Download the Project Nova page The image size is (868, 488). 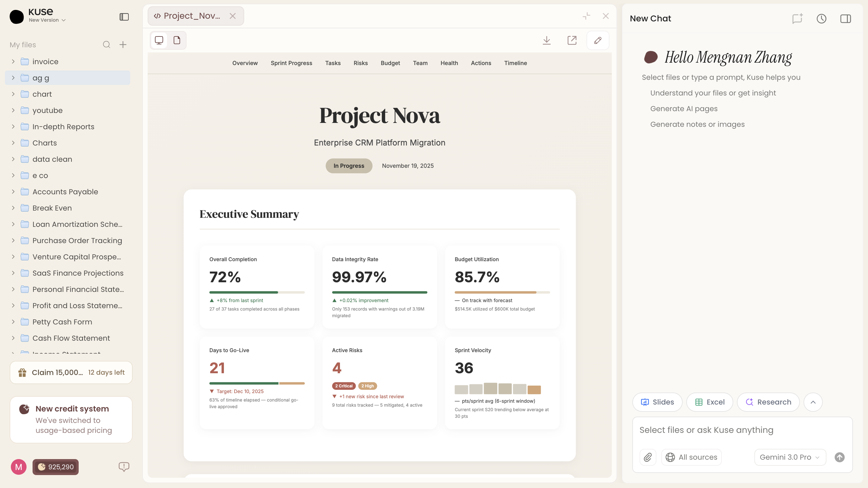pos(546,40)
